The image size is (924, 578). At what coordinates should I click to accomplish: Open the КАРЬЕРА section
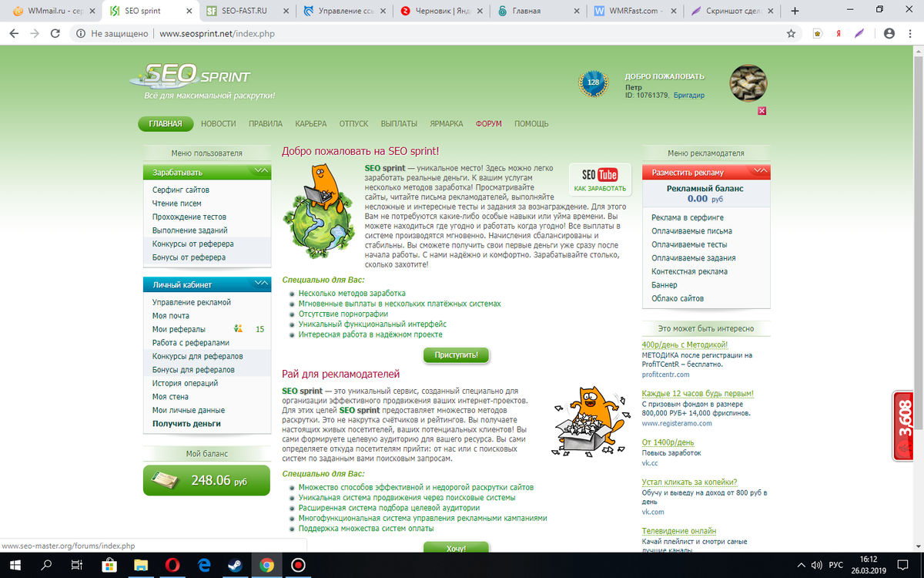pos(311,123)
